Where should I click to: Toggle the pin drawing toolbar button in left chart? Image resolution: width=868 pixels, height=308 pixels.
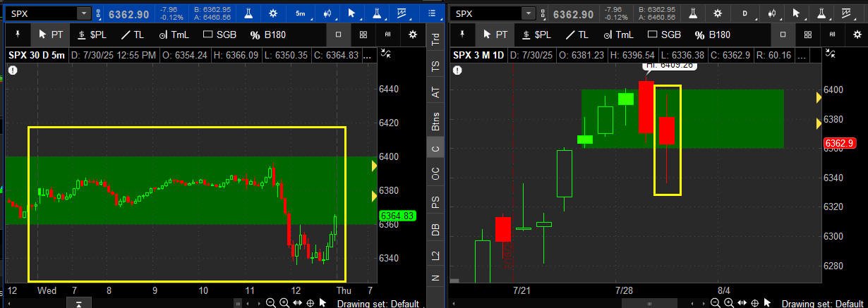tap(17, 35)
